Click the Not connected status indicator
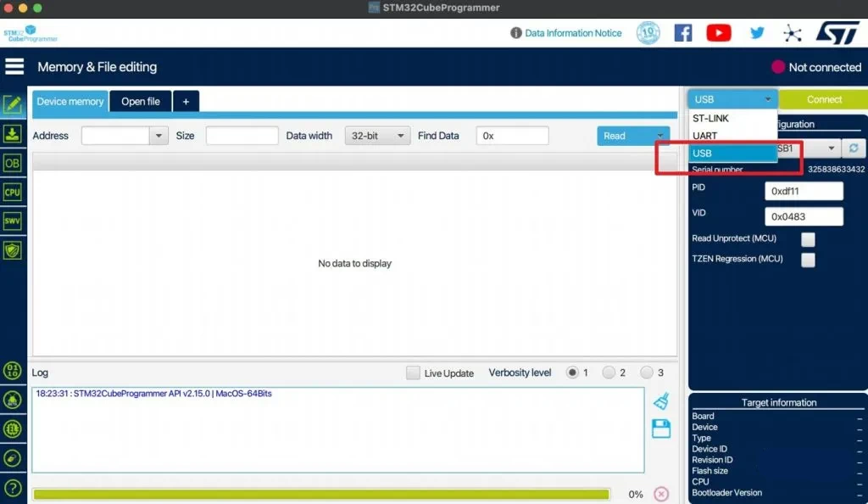 click(816, 67)
